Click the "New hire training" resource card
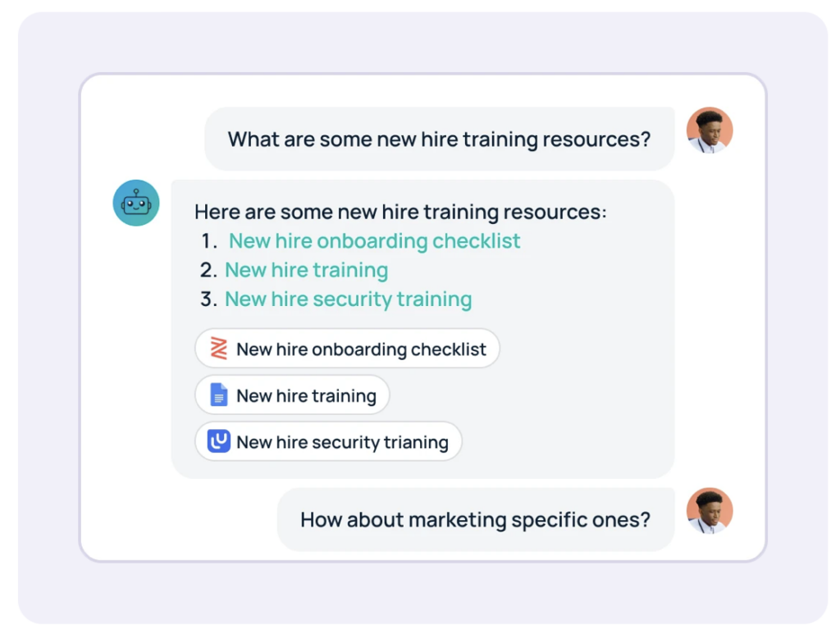 coord(292,395)
